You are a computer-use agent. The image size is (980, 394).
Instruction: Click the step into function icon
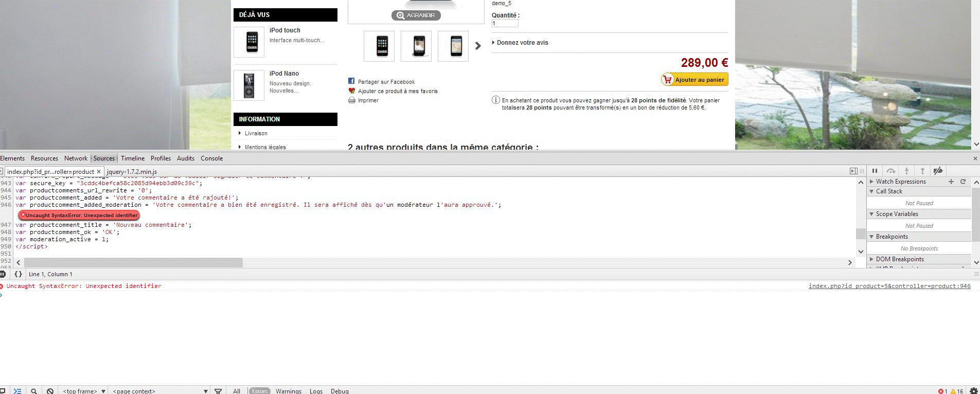[x=906, y=171]
